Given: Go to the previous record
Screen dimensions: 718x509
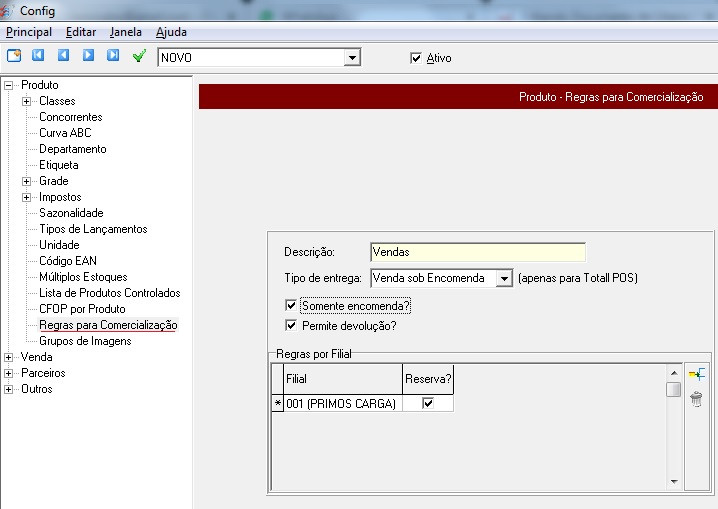Looking at the screenshot, I should click(x=63, y=56).
